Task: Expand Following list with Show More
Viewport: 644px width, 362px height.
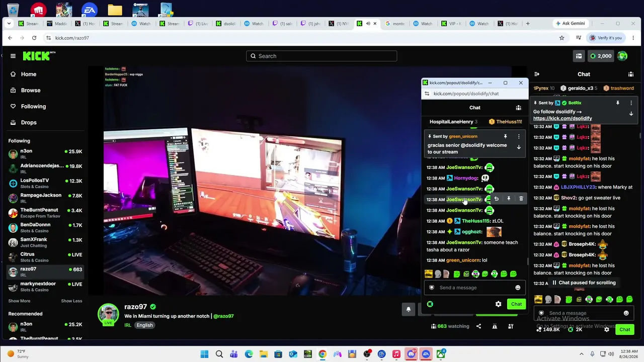Action: coord(19,301)
